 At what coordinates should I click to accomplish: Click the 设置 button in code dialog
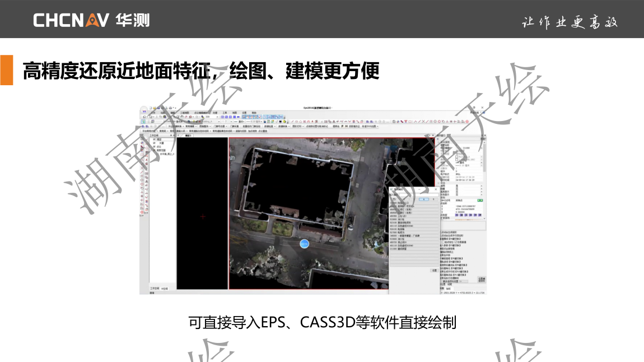(433, 270)
